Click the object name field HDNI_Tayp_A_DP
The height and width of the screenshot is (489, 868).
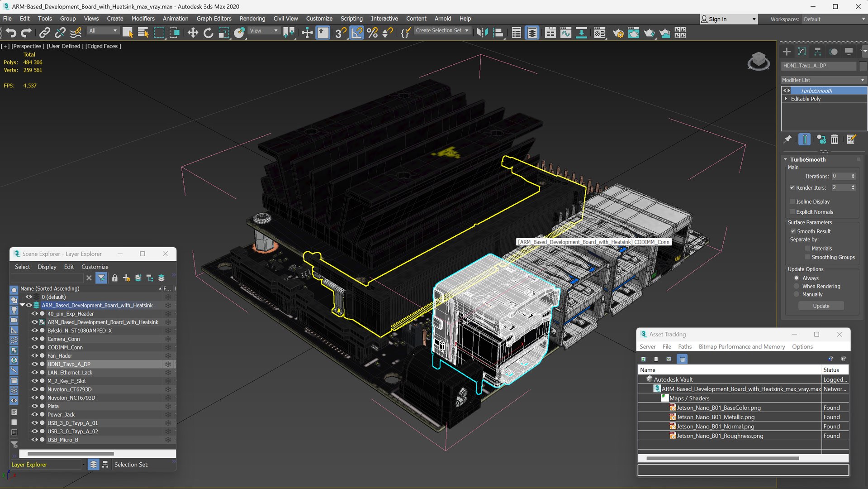[819, 66]
